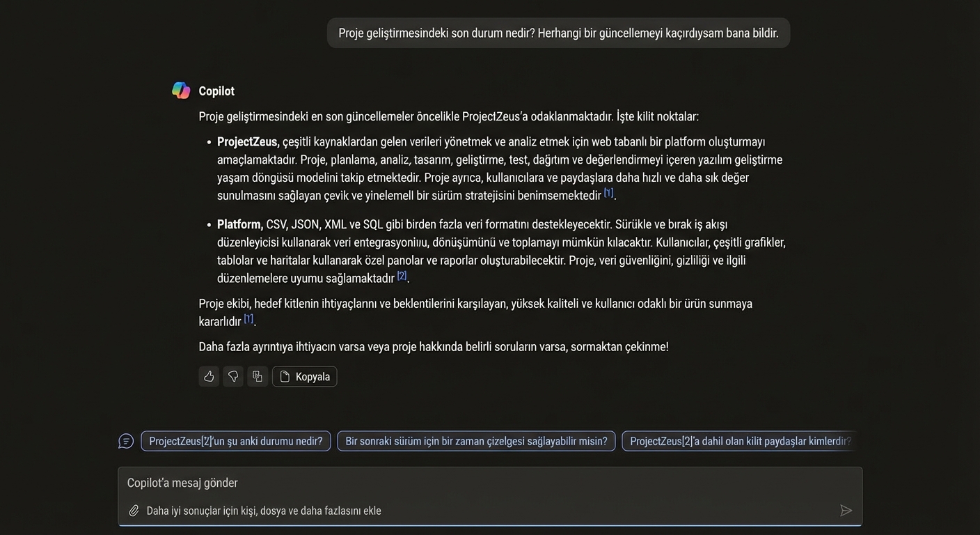
Task: Click the thumbs up feedback icon
Action: point(209,377)
